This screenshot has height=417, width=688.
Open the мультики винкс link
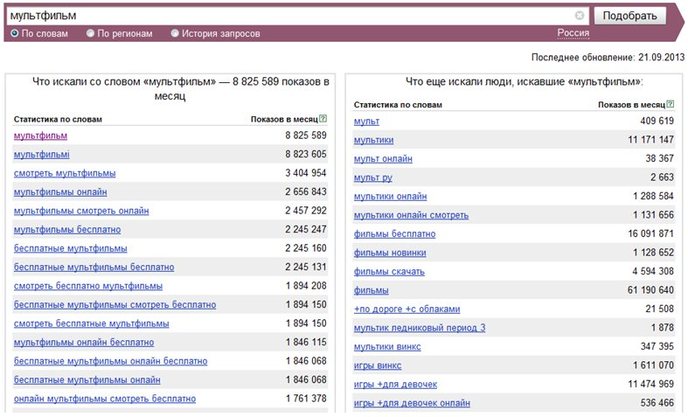(x=387, y=347)
